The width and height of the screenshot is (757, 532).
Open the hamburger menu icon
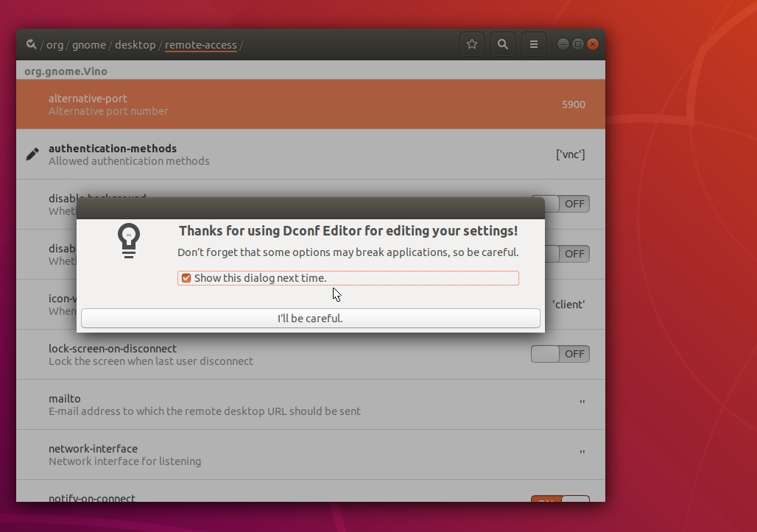coord(533,44)
